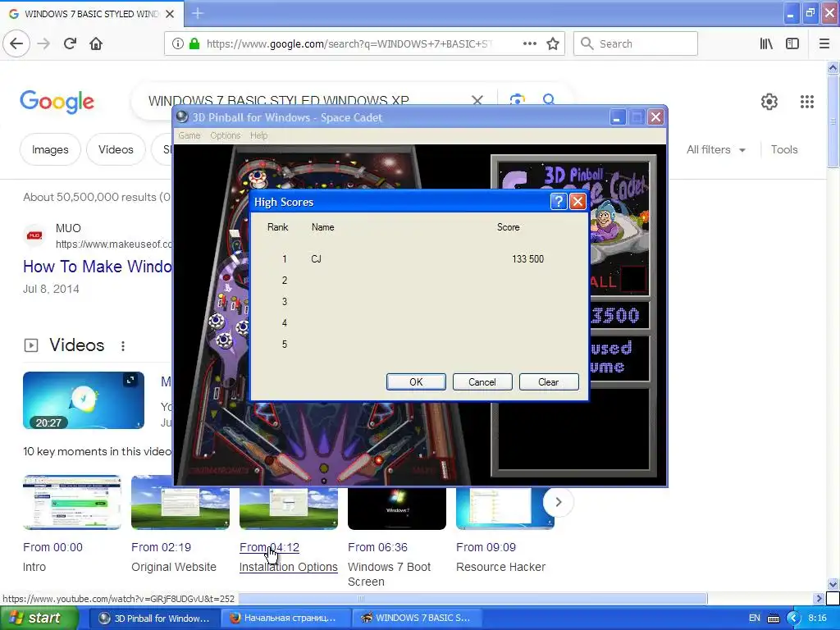Click the help question mark in High Scores
840x630 pixels.
coord(558,202)
